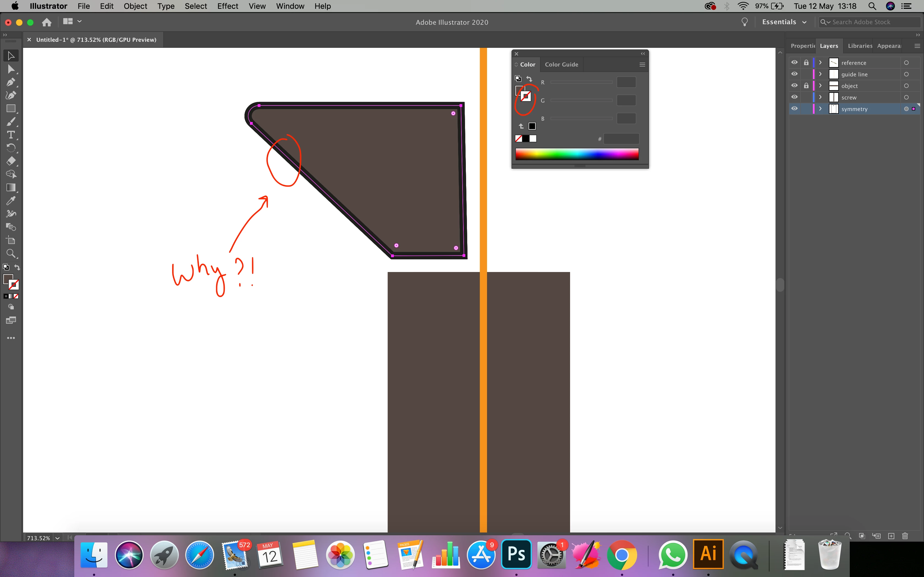The height and width of the screenshot is (577, 924).
Task: Choose the Eraser tool
Action: 11,161
